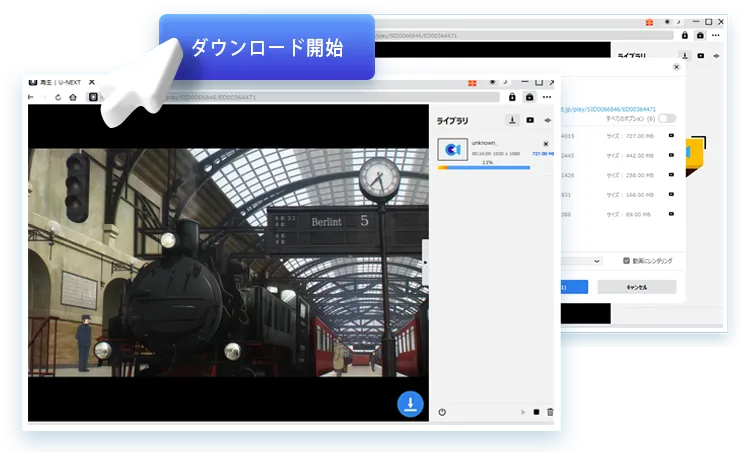Click the sun theme icon in back window

[667, 22]
